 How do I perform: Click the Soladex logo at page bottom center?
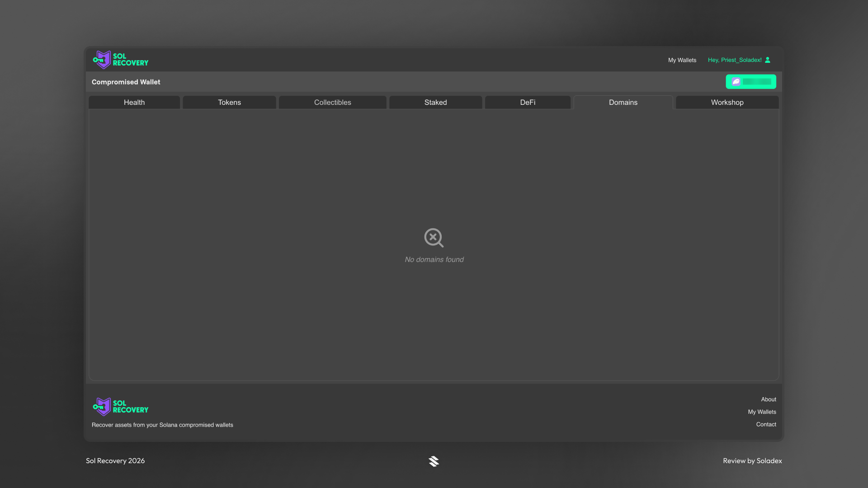coord(434,461)
